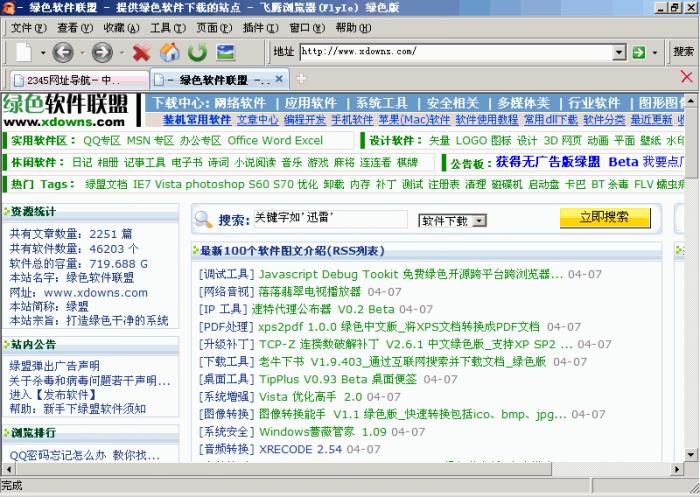Open the 网络软件 download category
Image resolution: width=700 pixels, height=497 pixels.
(240, 103)
